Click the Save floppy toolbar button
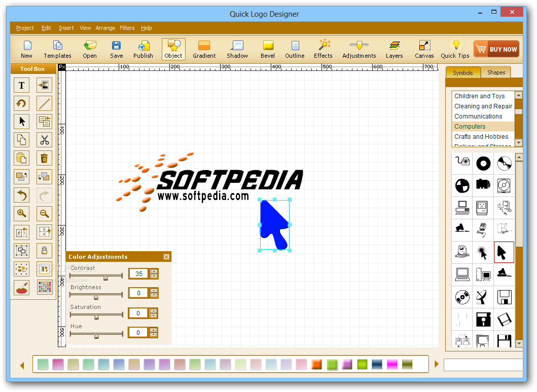 (117, 49)
